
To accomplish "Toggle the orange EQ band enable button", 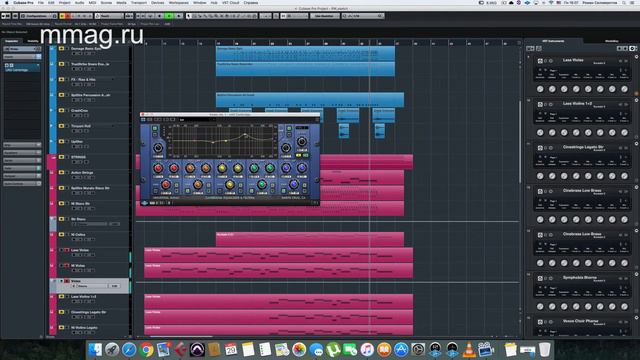I will click(x=187, y=191).
